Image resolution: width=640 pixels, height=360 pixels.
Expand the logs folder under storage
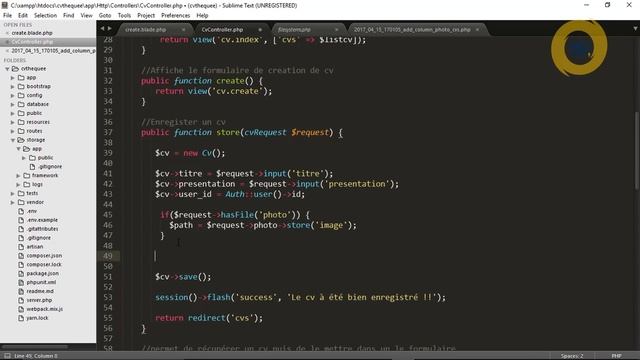18,184
